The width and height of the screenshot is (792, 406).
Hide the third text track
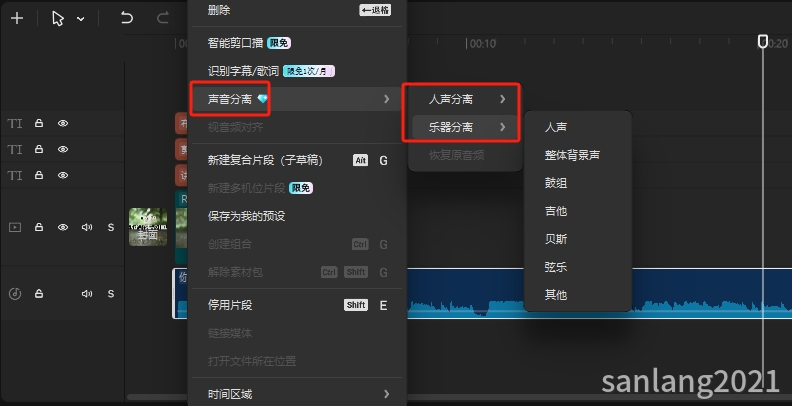pyautogui.click(x=63, y=175)
